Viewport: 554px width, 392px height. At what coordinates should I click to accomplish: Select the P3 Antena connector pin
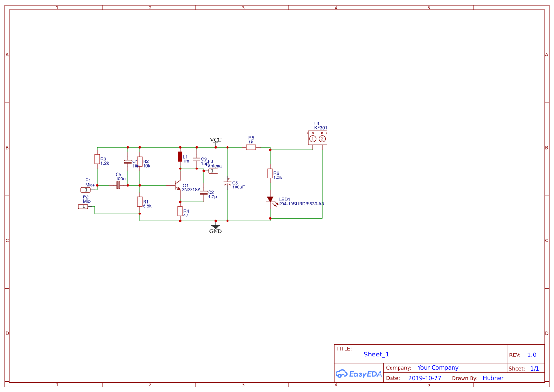213,171
